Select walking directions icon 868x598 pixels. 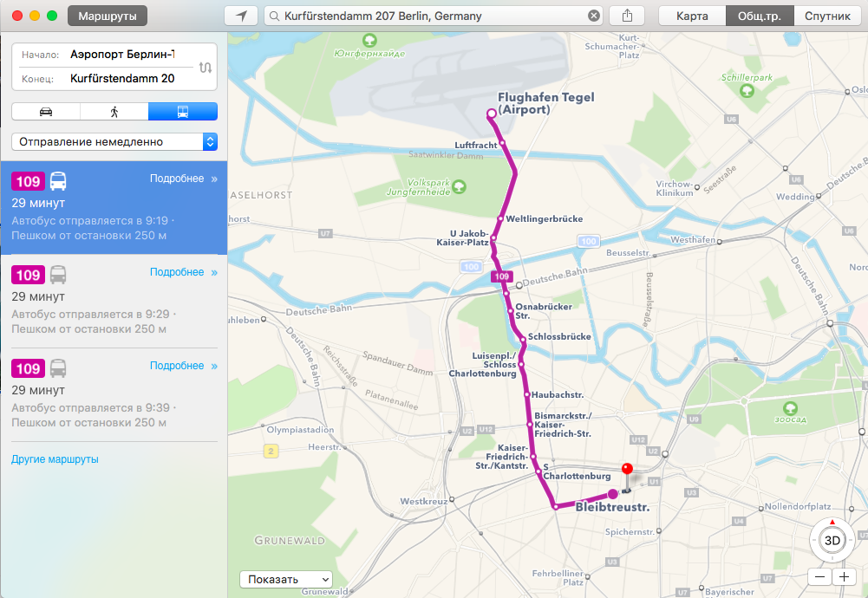(114, 112)
